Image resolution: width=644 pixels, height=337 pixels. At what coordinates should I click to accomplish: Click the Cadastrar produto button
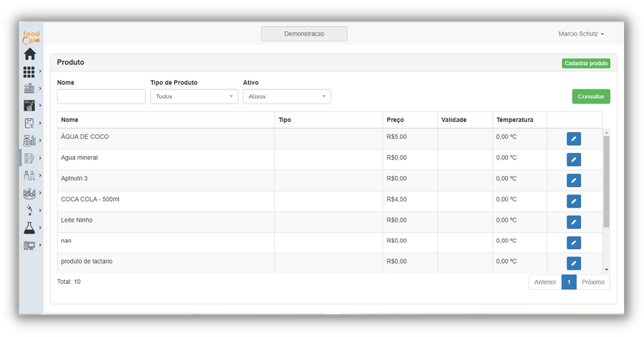click(586, 64)
